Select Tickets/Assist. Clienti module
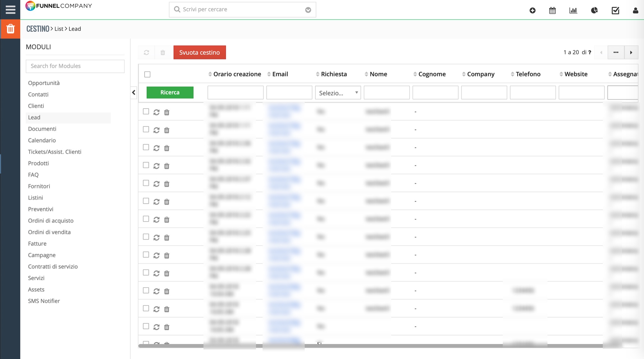644x359 pixels. pyautogui.click(x=55, y=152)
